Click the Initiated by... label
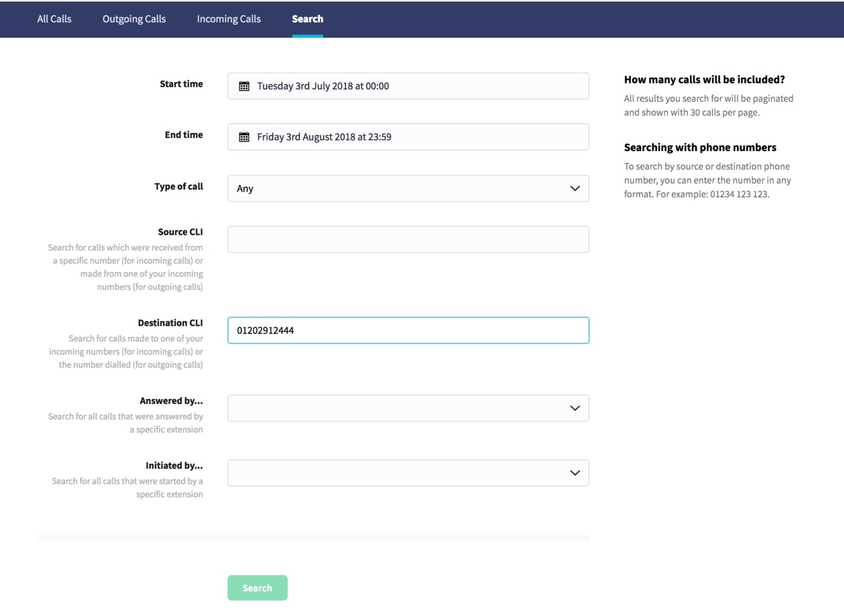Screen dimensions: 844x616 174,465
